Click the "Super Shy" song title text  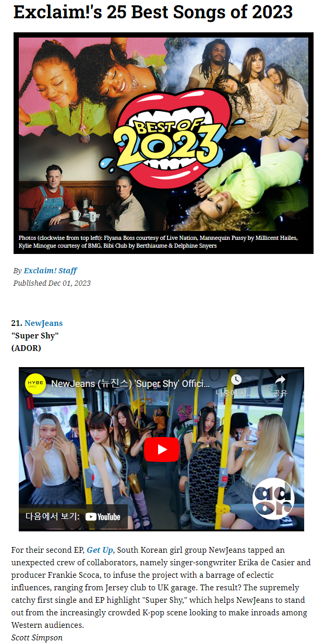pyautogui.click(x=35, y=336)
